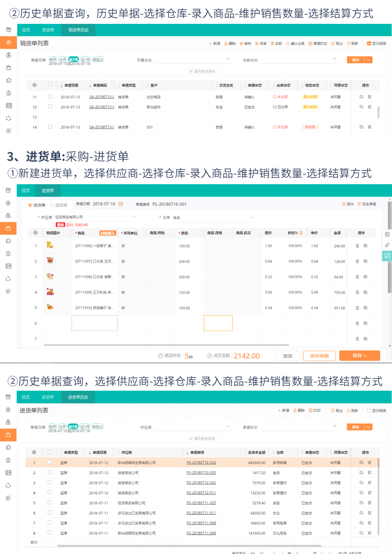This screenshot has height=554, width=392.
Task: Check the checkbox for PS-20180711-006 row
Action: coord(50,533)
